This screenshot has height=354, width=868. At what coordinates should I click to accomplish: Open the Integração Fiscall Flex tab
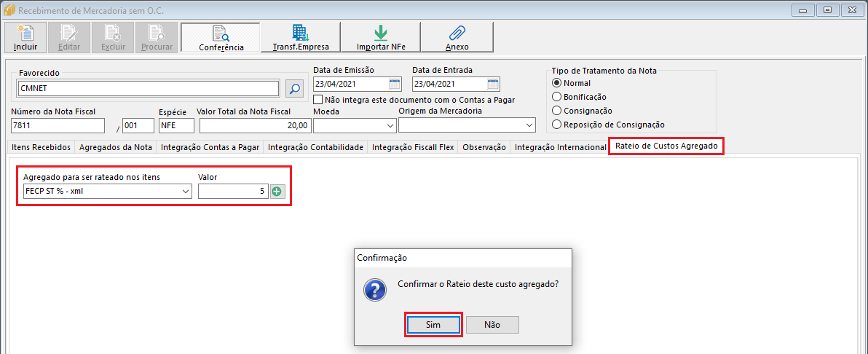tap(413, 147)
